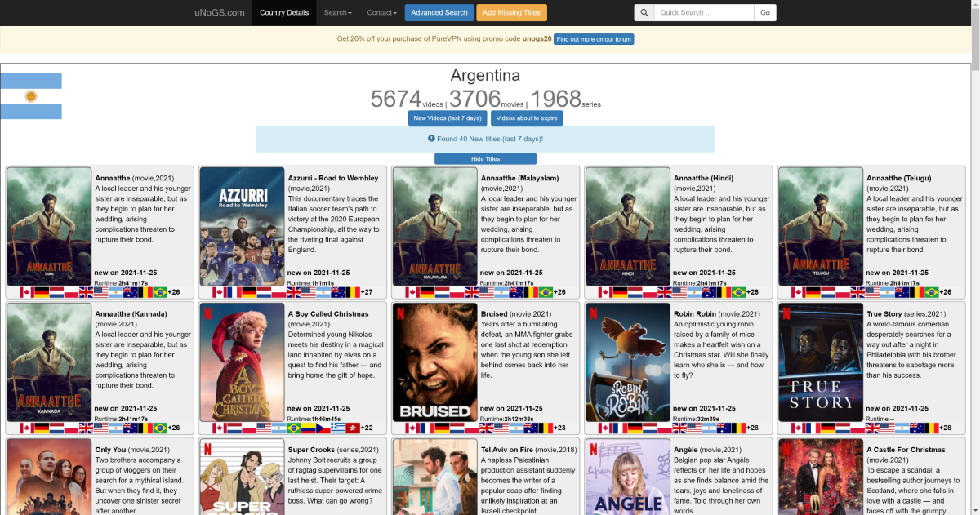Click US flag on Annaatthe (Malayalam) card
Image resolution: width=980 pixels, height=515 pixels.
tap(486, 291)
